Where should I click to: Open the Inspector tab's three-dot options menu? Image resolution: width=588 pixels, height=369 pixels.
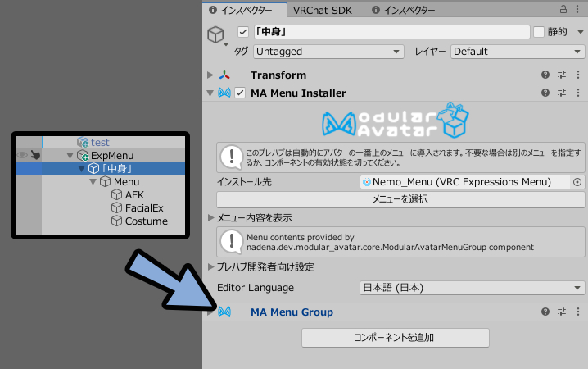pyautogui.click(x=578, y=9)
